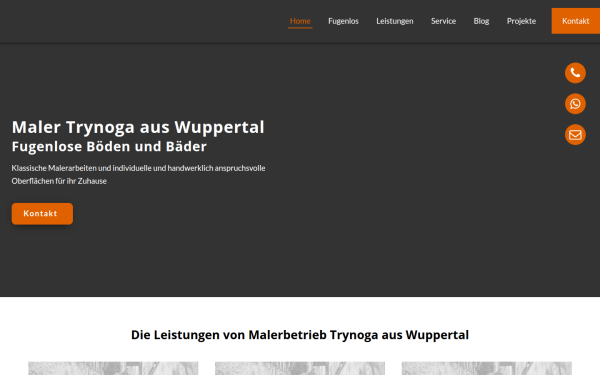Image resolution: width=600 pixels, height=375 pixels.
Task: Click the orange Kontakt button in header
Action: 576,21
